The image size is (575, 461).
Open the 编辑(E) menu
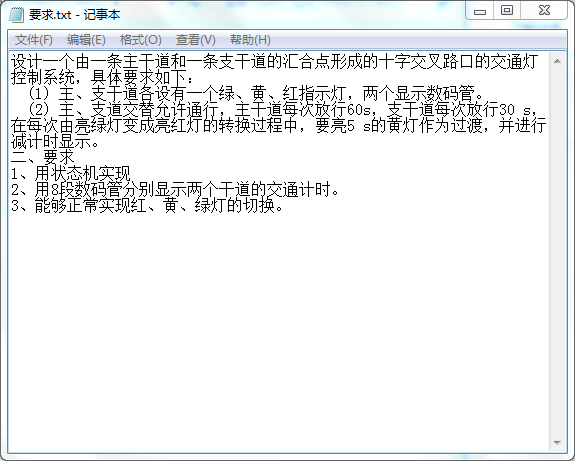tap(86, 40)
